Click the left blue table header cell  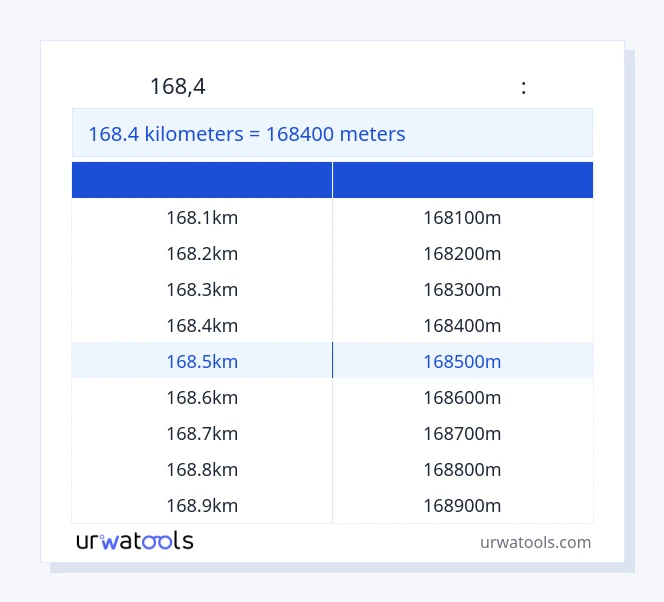point(202,180)
